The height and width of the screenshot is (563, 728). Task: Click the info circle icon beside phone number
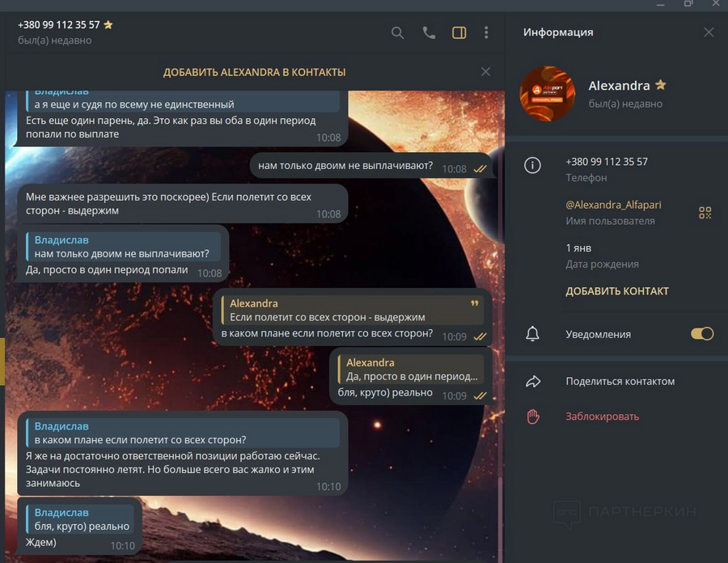click(x=532, y=165)
